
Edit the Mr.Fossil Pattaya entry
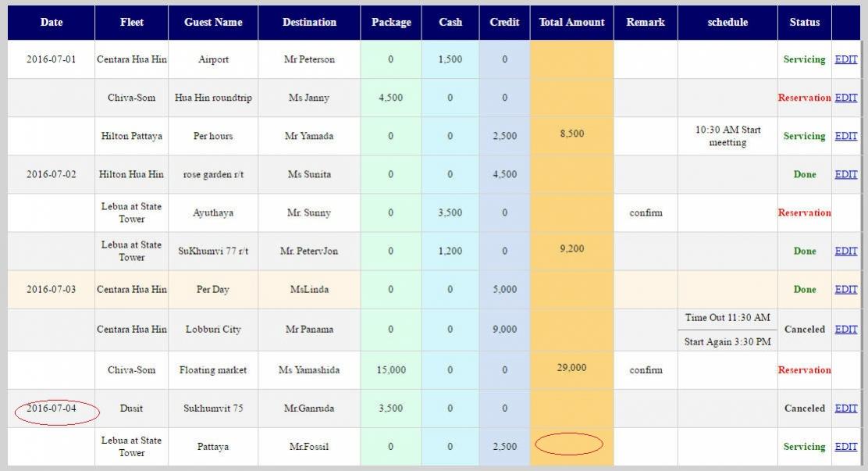tap(845, 447)
